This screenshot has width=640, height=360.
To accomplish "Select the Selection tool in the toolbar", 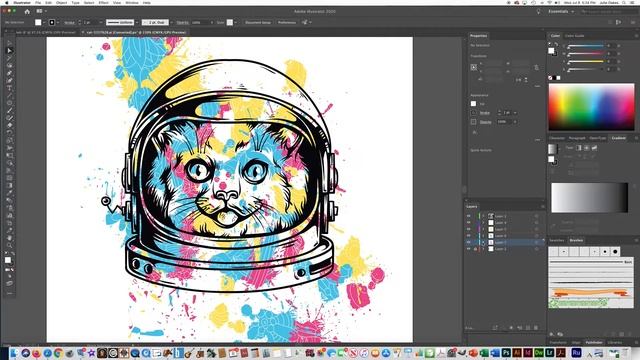I will point(9,43).
